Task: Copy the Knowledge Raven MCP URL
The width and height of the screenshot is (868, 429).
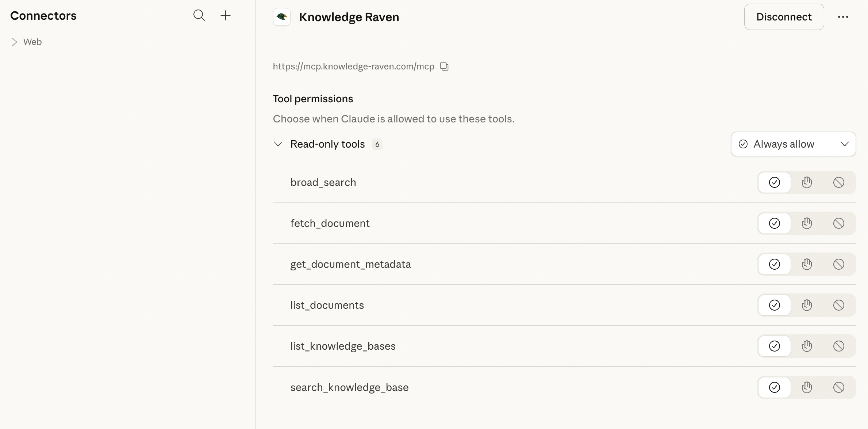Action: [x=444, y=66]
